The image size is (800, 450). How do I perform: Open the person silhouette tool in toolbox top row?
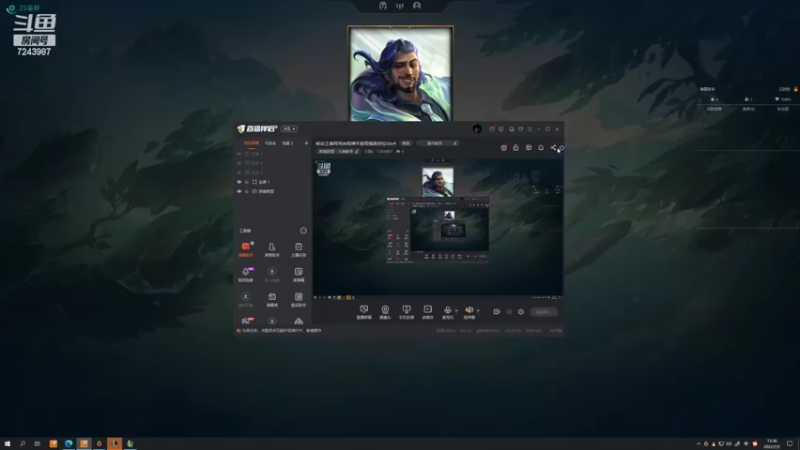(x=272, y=249)
